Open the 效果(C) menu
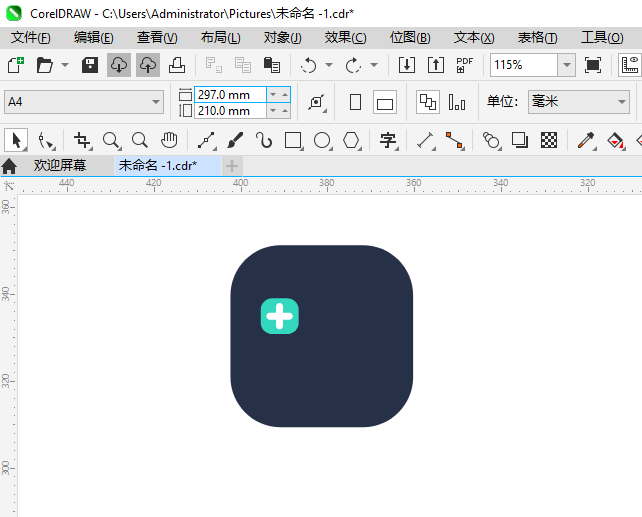 [x=346, y=38]
